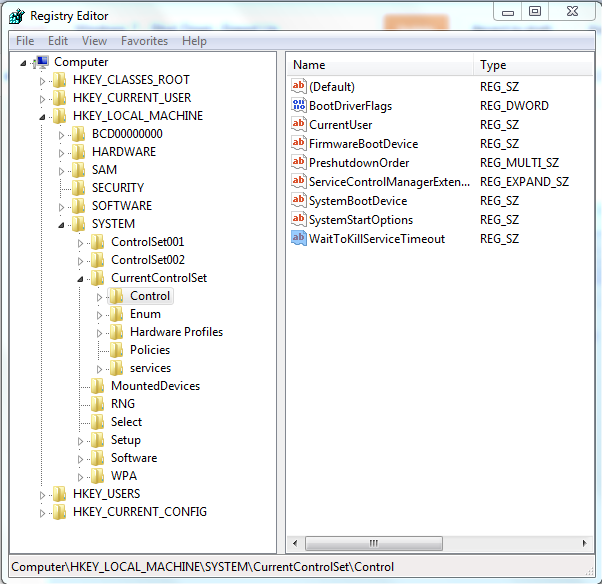Click the HKEY_USERS folder icon
The width and height of the screenshot is (602, 584).
click(60, 494)
